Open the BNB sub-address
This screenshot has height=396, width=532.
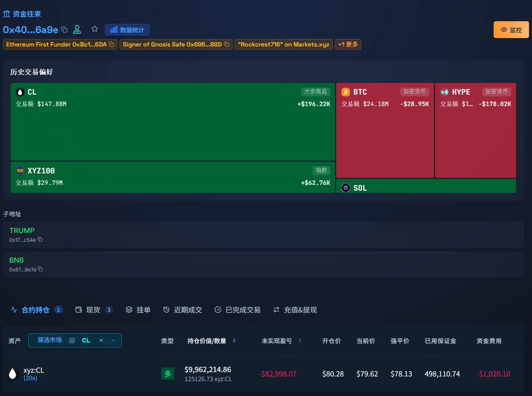[16, 260]
